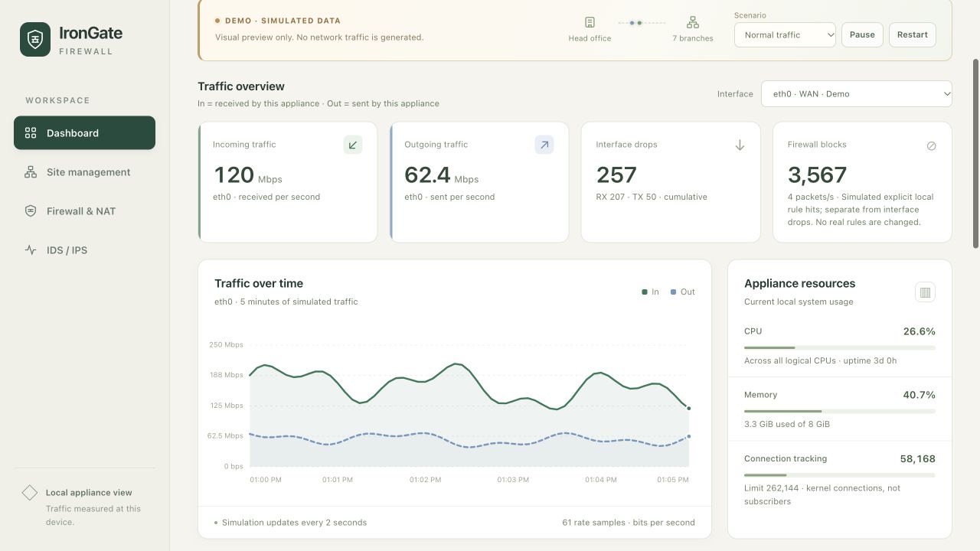Restart the simulated scenario
This screenshot has width=980, height=551.
coord(913,34)
